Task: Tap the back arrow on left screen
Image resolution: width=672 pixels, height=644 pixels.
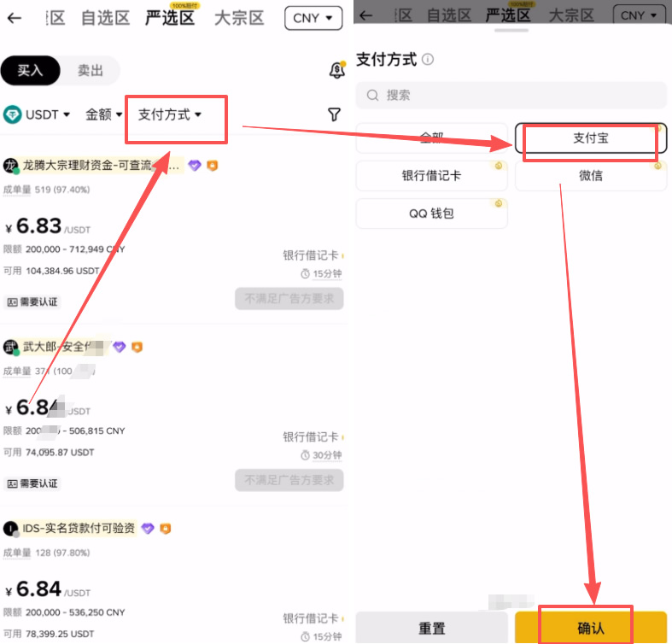Action: [x=15, y=17]
